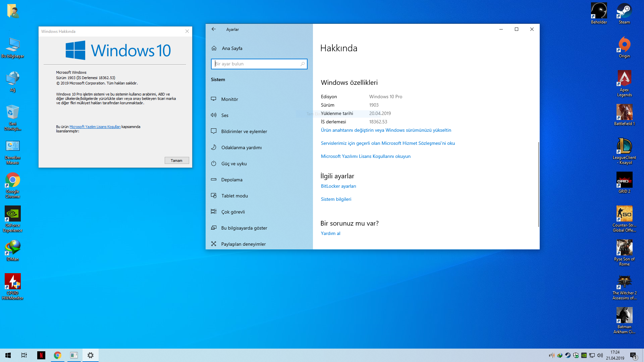Open BitLocker ayarları link
Screen dimensions: 644x362
(x=338, y=186)
